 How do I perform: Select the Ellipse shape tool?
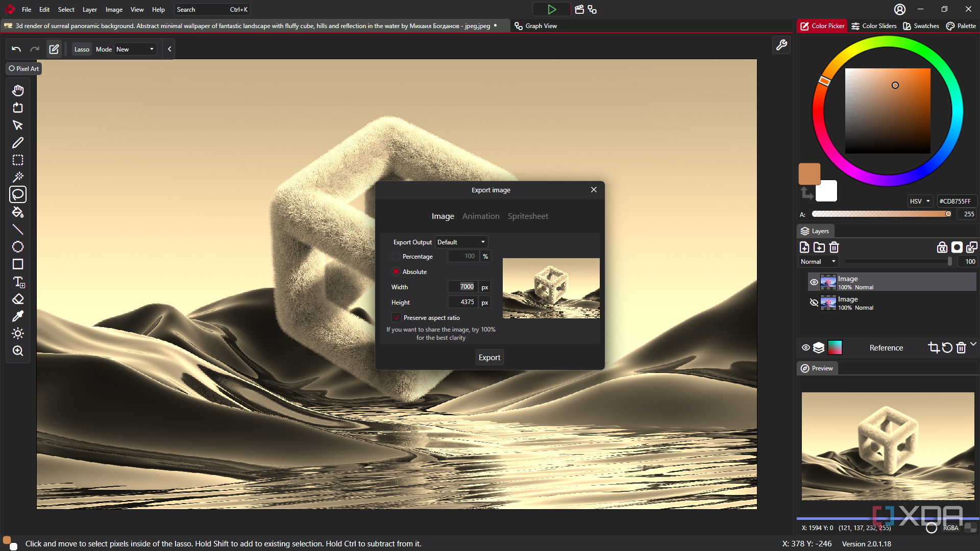pyautogui.click(x=18, y=246)
